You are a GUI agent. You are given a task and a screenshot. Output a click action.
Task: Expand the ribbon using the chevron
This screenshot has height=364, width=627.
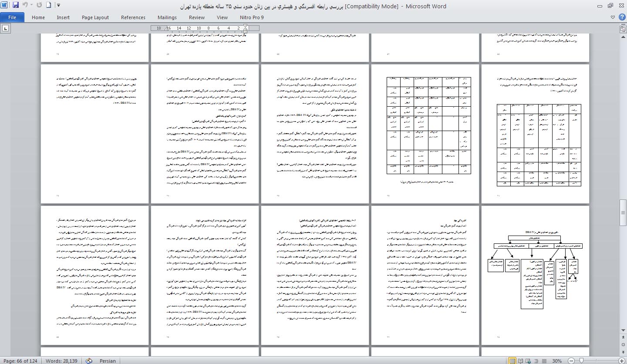(x=613, y=17)
